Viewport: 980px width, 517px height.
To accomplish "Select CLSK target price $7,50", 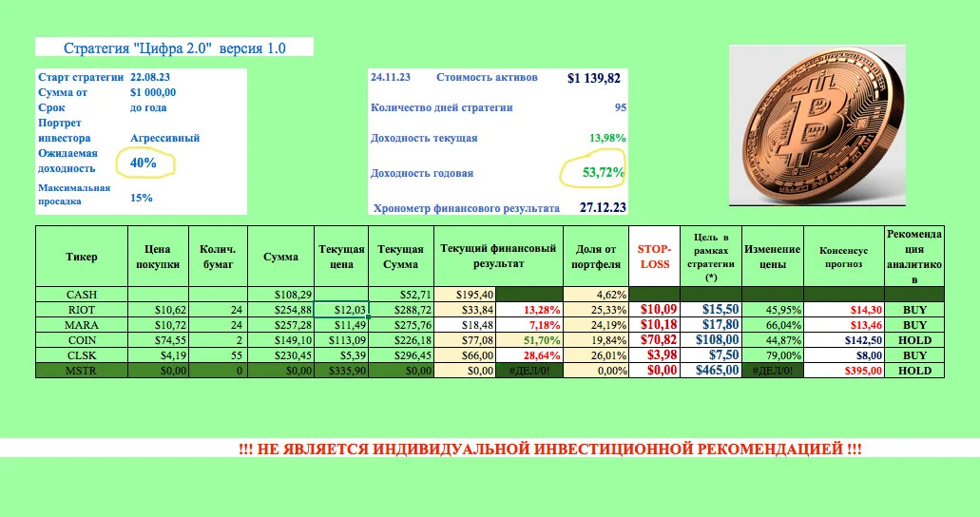I will tap(711, 355).
